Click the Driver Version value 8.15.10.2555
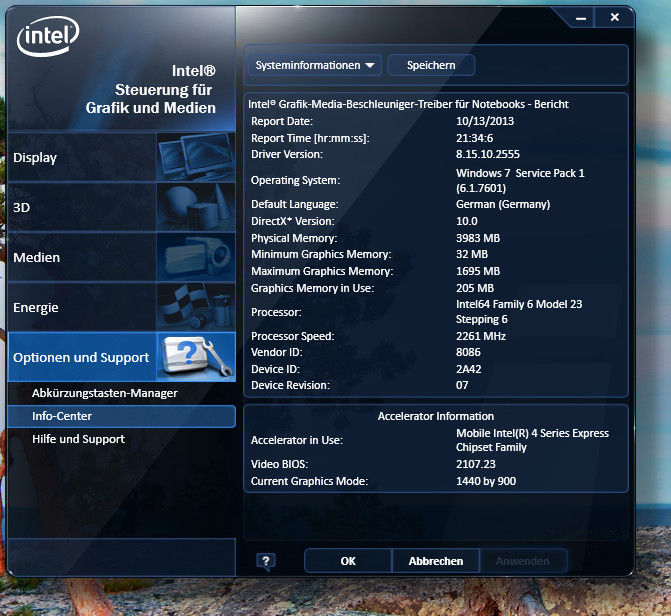This screenshot has width=671, height=616. (x=487, y=154)
